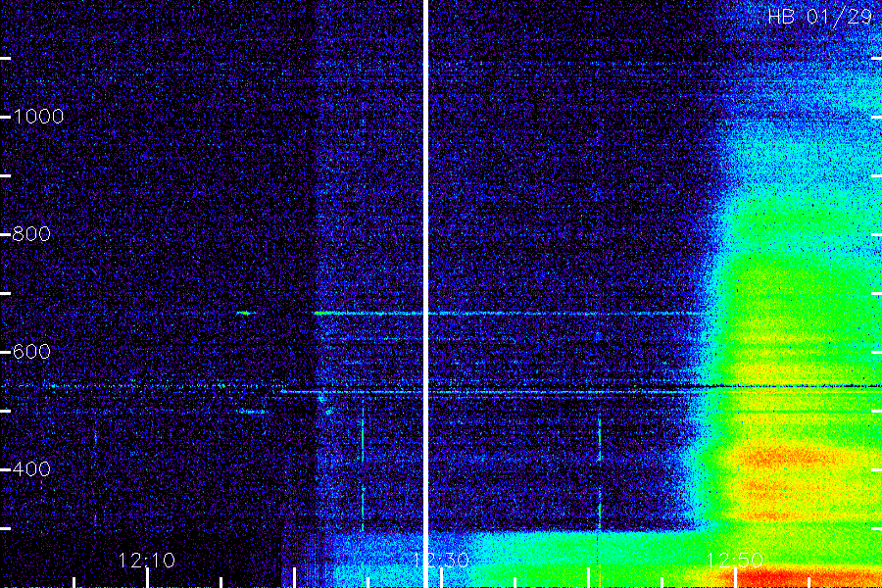The height and width of the screenshot is (588, 882).
Task: Click the white vertical time marker line
Action: coord(426,294)
